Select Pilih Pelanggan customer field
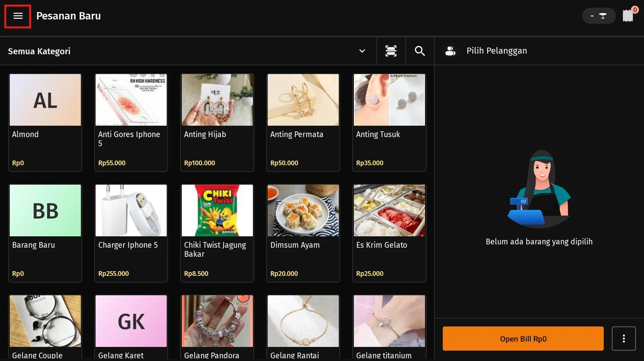The height and width of the screenshot is (361, 644). [x=496, y=51]
